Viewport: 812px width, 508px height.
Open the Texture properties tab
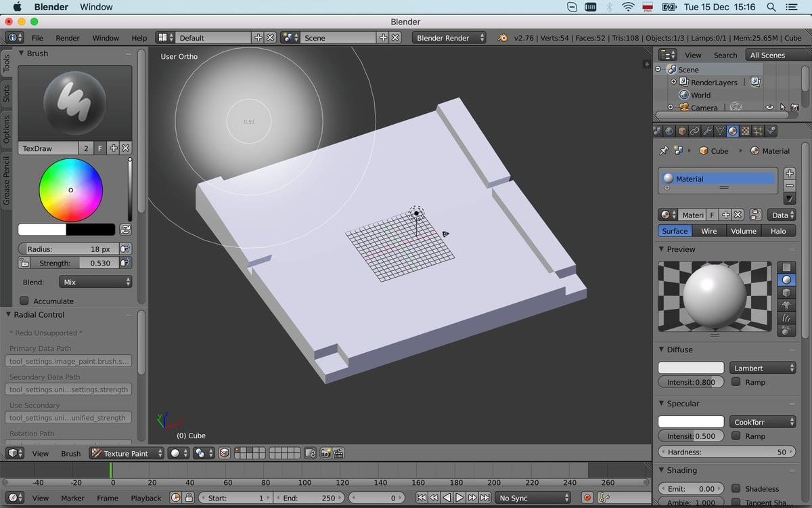pyautogui.click(x=744, y=131)
